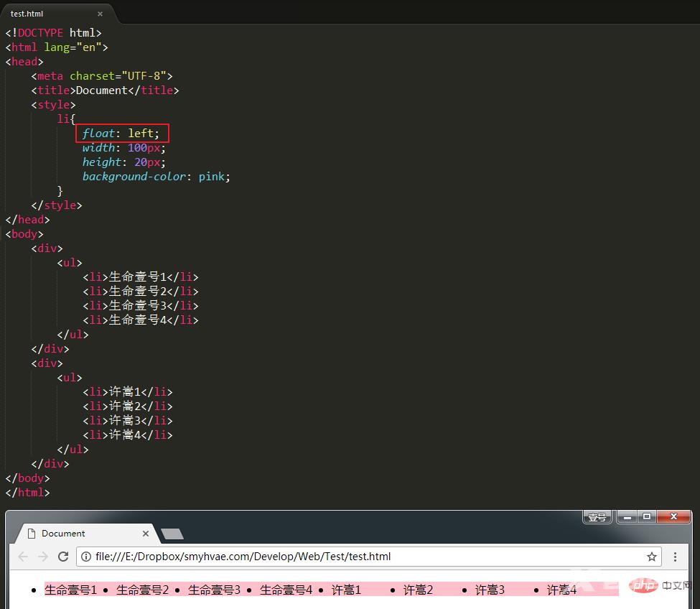
Task: Close the Document browser tab
Action: 146,534
